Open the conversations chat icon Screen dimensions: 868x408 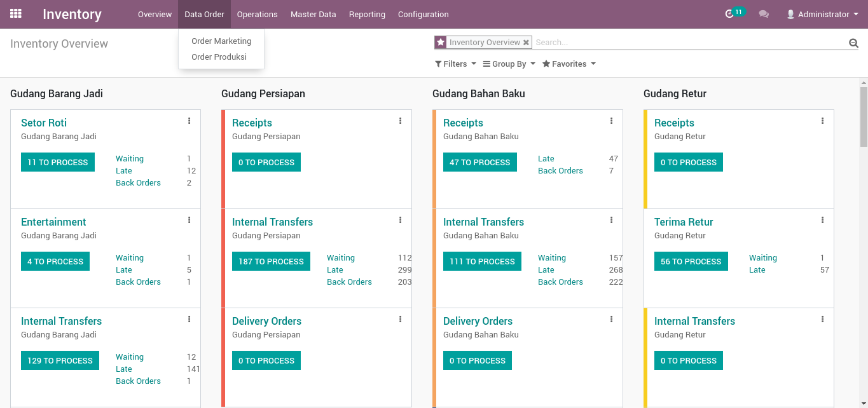click(764, 14)
